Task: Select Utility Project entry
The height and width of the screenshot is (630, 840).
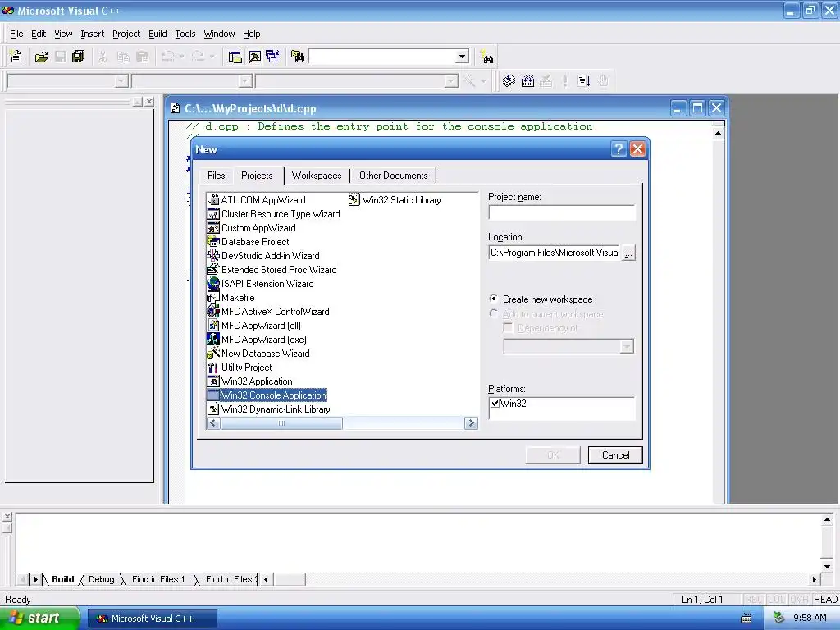Action: (x=240, y=367)
